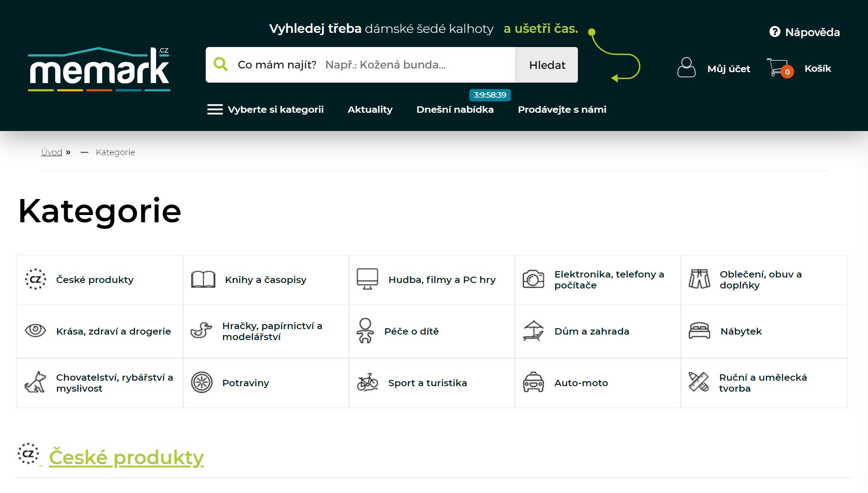Expand the Vyberte si kategorii menu
This screenshot has width=868, height=493.
pyautogui.click(x=265, y=110)
